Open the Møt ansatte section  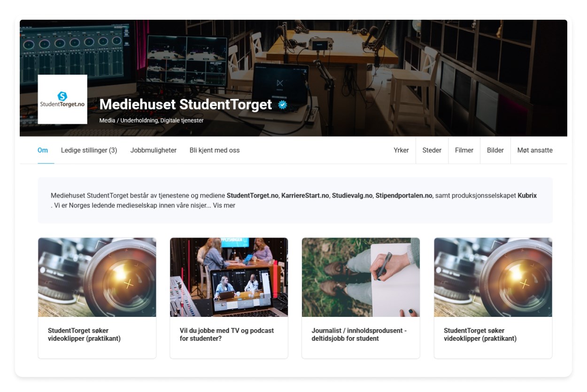(x=535, y=150)
